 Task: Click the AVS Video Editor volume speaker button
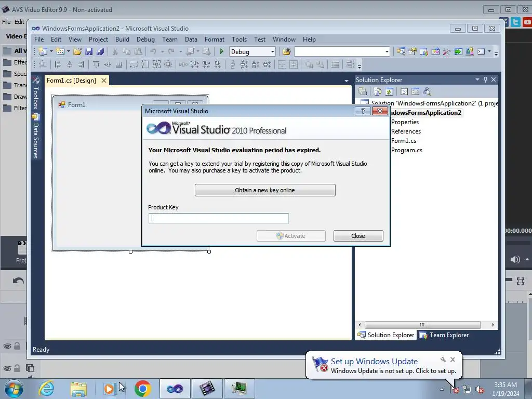(515, 260)
